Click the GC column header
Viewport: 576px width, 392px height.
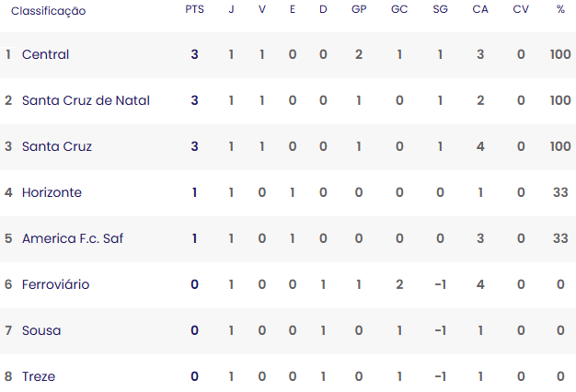click(x=399, y=10)
